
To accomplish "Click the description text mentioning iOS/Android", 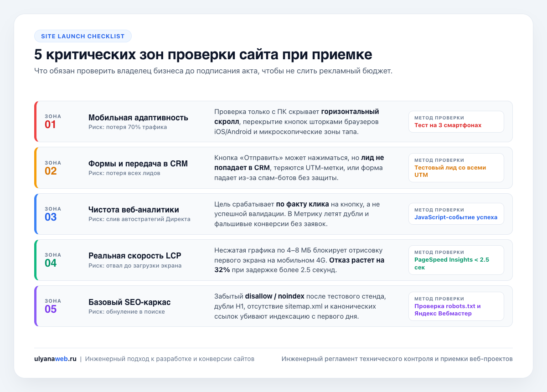I will click(297, 122).
